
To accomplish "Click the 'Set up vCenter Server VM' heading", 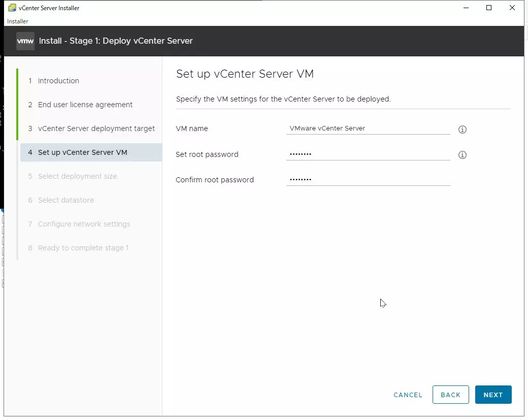I will click(245, 74).
